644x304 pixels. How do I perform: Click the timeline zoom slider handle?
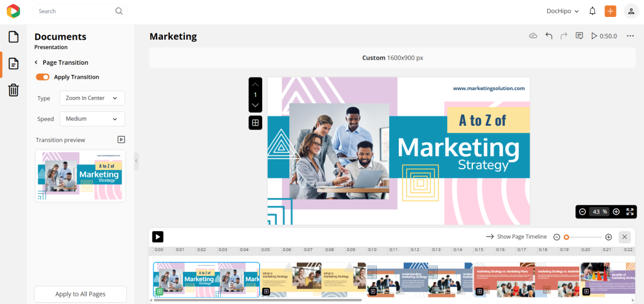tap(566, 237)
